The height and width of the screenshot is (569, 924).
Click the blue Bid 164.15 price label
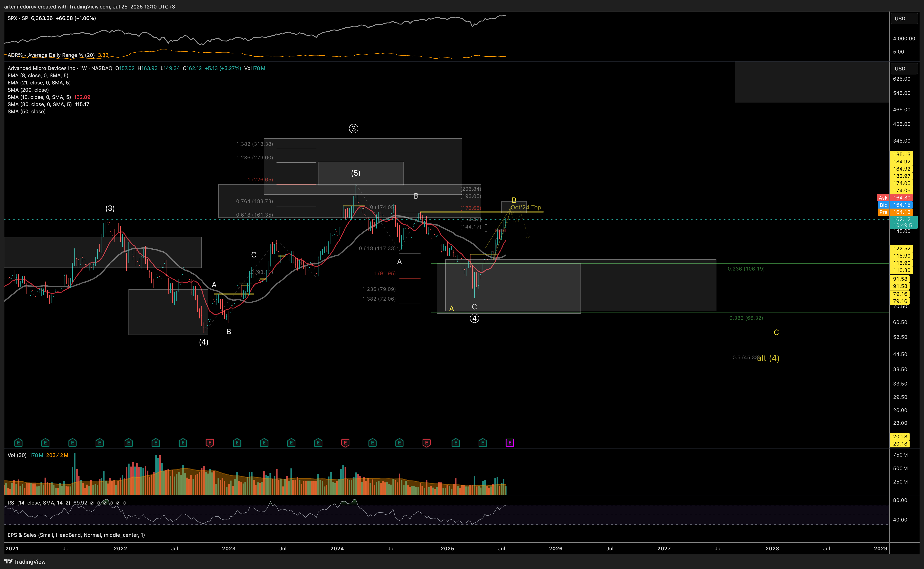(x=895, y=205)
